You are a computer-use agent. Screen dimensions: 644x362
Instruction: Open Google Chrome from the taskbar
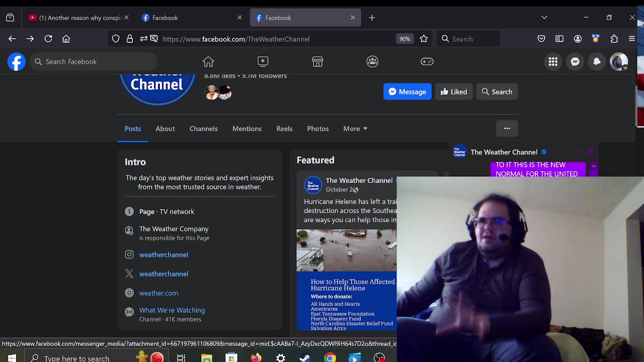330,358
